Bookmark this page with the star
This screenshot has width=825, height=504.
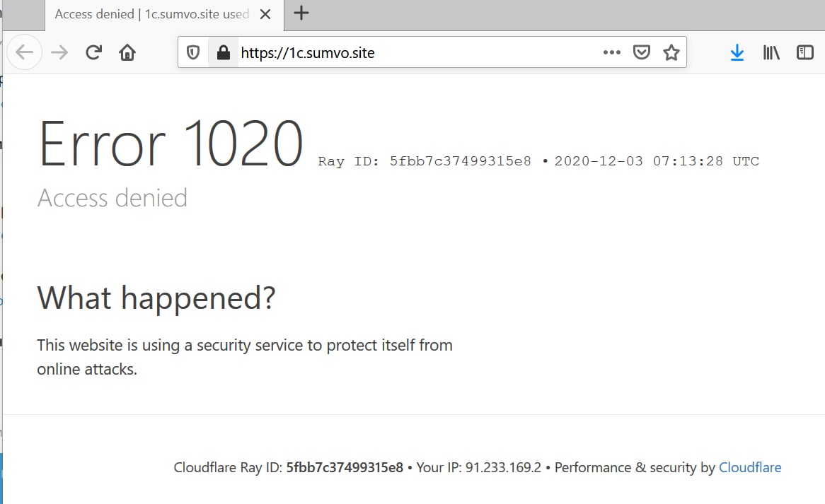(x=671, y=52)
